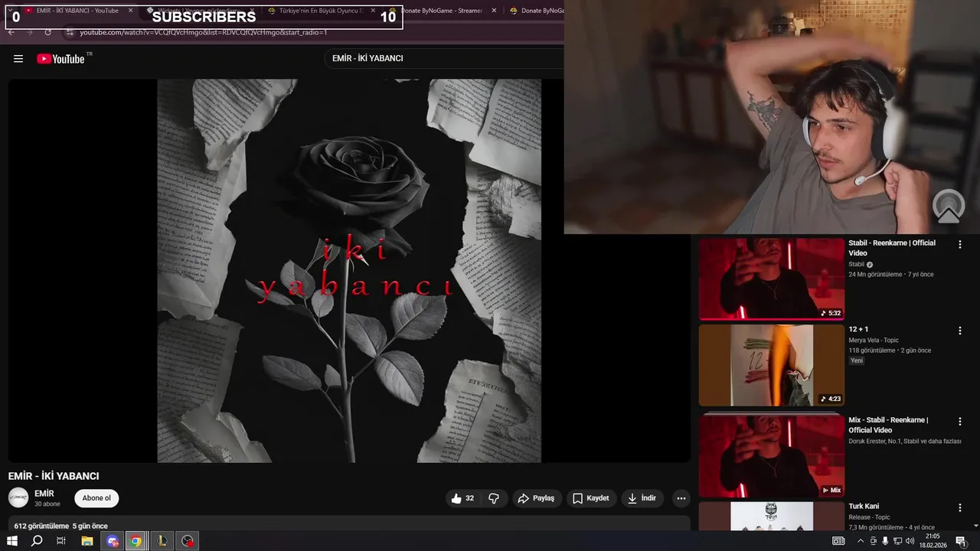Open Task View on taskbar
The image size is (980, 551).
pos(61,541)
